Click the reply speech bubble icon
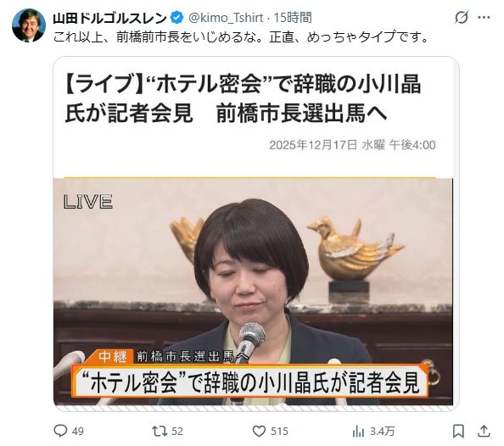The height and width of the screenshot is (446, 504). click(60, 431)
